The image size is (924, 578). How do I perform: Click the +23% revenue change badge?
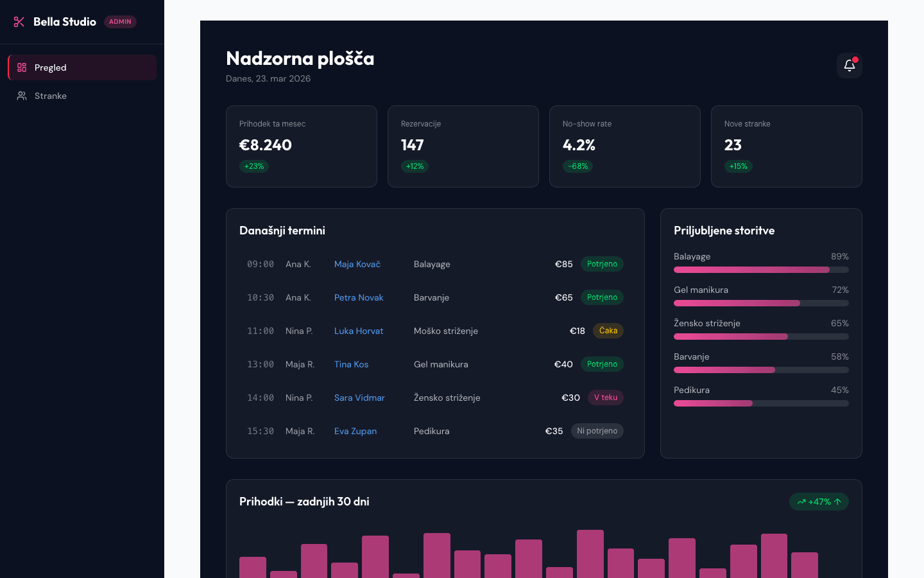point(254,166)
